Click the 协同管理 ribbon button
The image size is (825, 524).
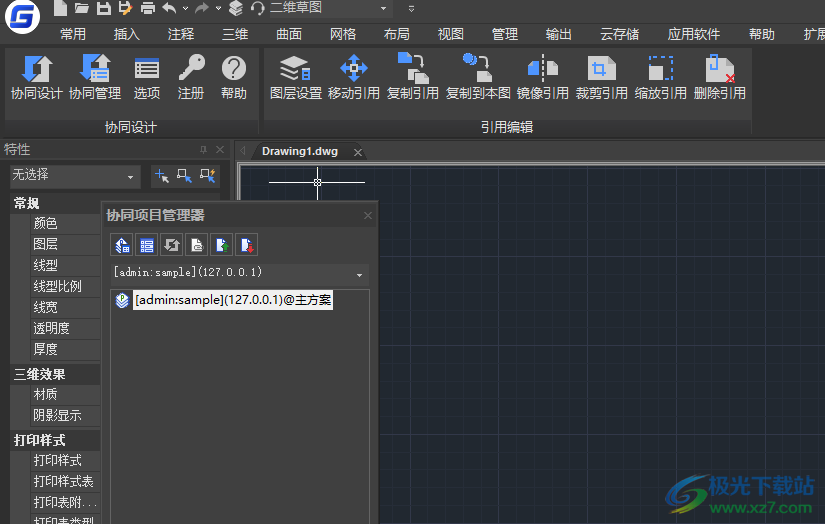95,78
